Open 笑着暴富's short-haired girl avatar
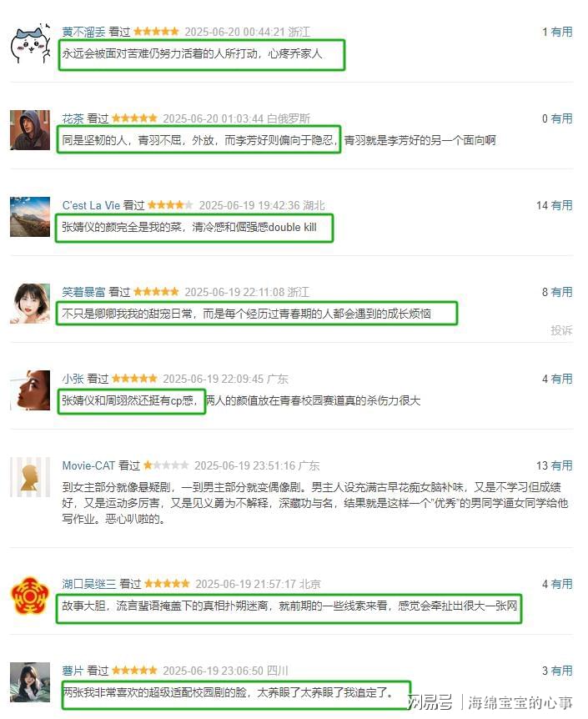Viewport: 588px width, 719px height. pos(30,303)
